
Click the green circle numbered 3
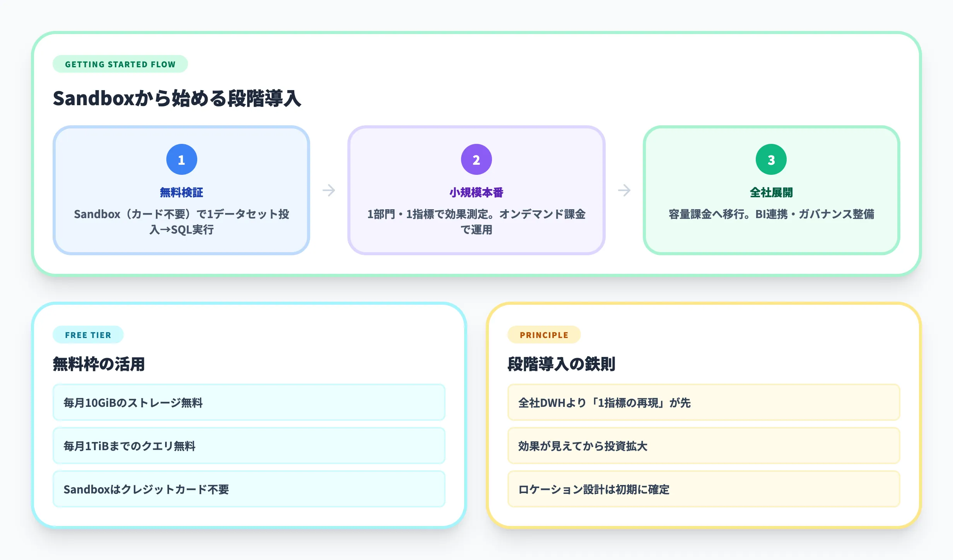(771, 159)
